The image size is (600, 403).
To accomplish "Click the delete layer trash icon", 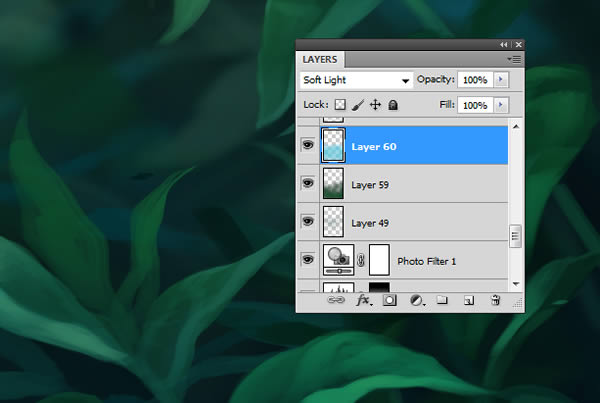I will click(x=494, y=300).
